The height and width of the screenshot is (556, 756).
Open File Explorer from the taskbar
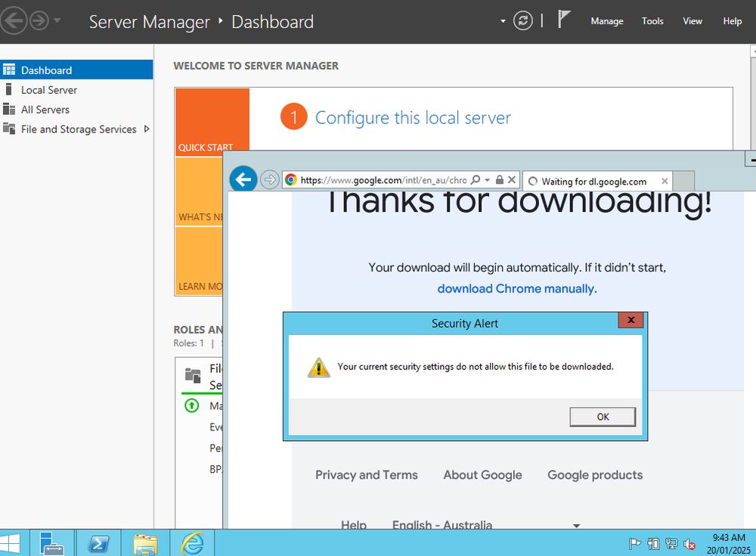pyautogui.click(x=145, y=543)
